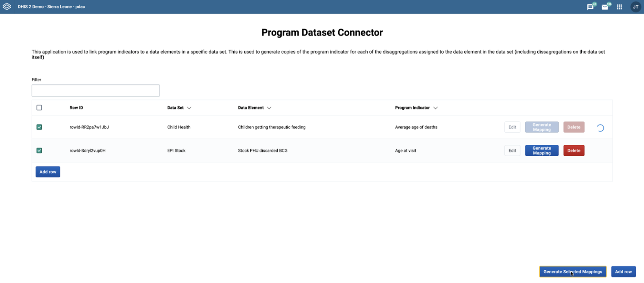Open the interpretations chat icon
Viewport: 644px width, 283px height.
click(x=590, y=7)
